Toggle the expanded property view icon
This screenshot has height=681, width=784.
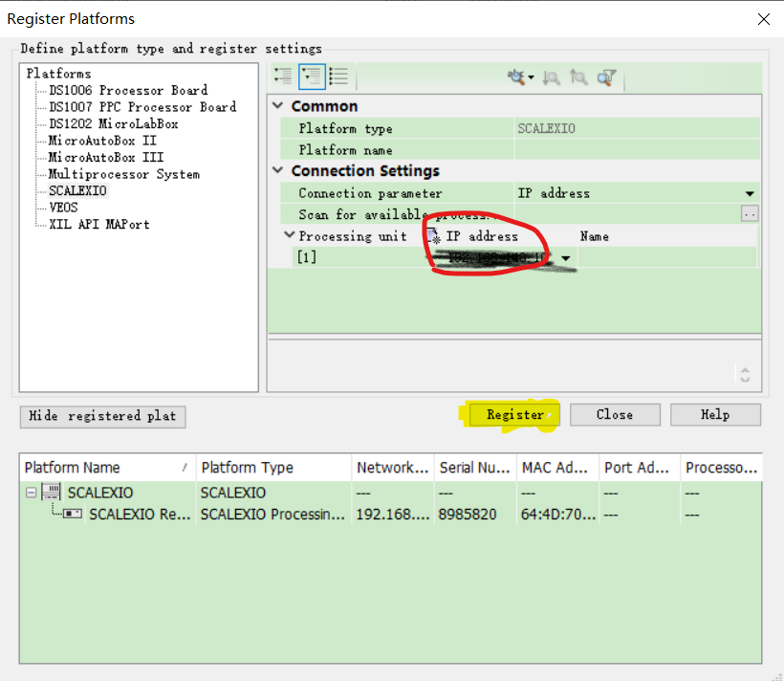tap(312, 77)
